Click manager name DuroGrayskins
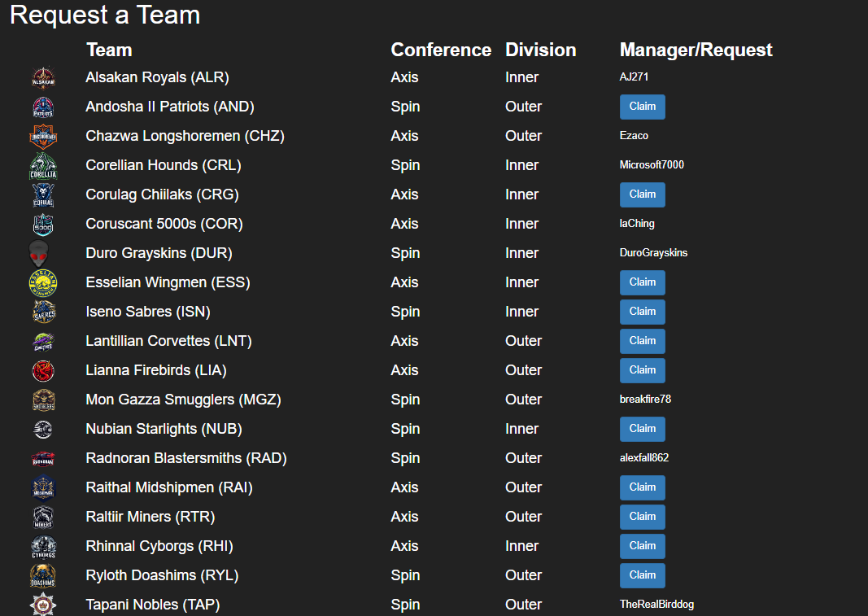Image resolution: width=868 pixels, height=616 pixels. pos(653,253)
